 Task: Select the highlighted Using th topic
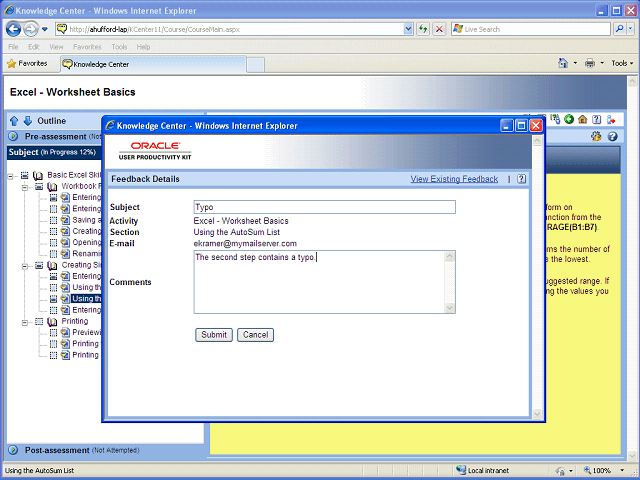point(86,299)
